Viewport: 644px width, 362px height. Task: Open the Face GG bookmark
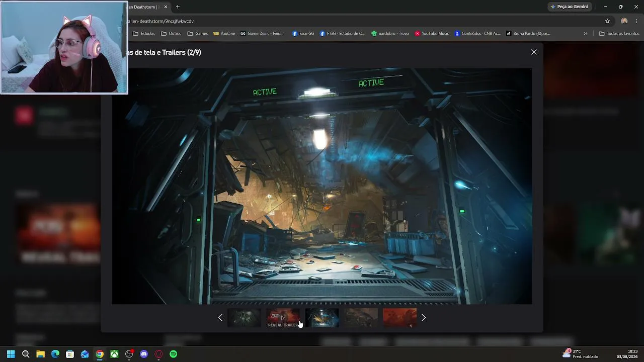point(303,34)
